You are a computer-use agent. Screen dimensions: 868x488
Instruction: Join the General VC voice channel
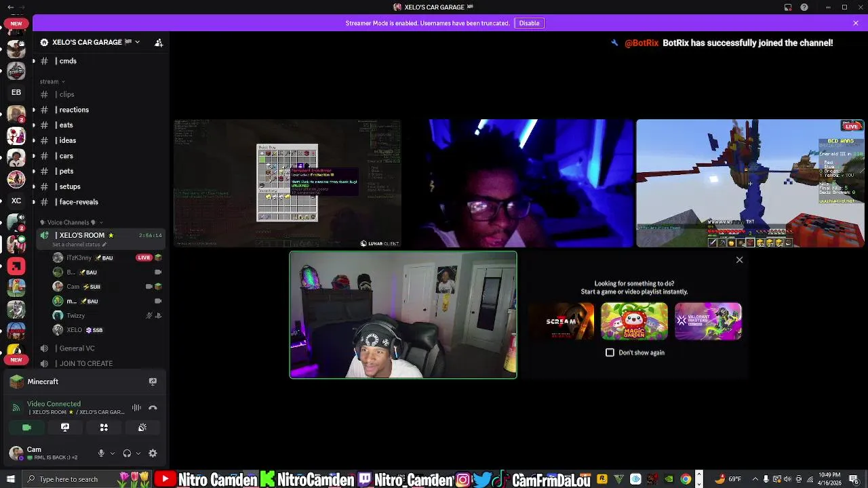point(100,348)
